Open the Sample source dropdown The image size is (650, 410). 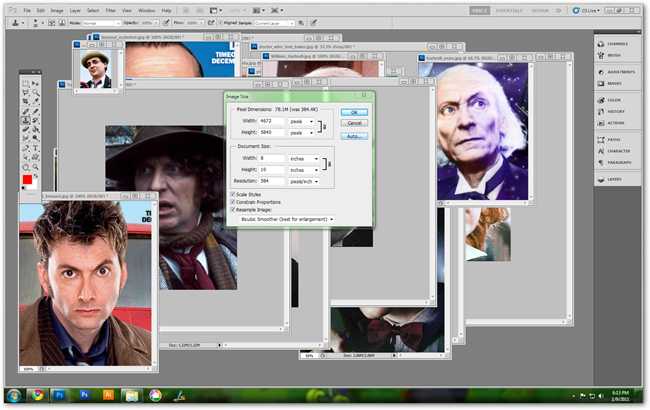tap(274, 23)
